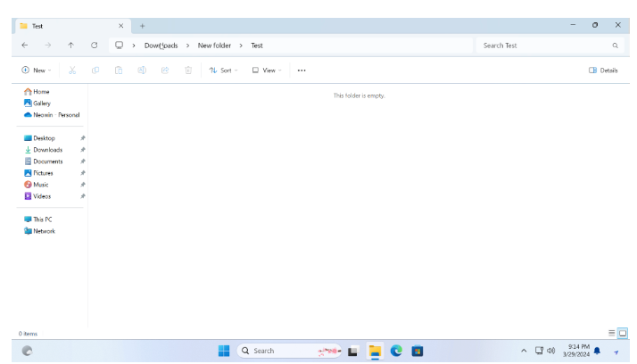The height and width of the screenshot is (364, 637).
Task: Go forward using the forward arrow
Action: (48, 45)
